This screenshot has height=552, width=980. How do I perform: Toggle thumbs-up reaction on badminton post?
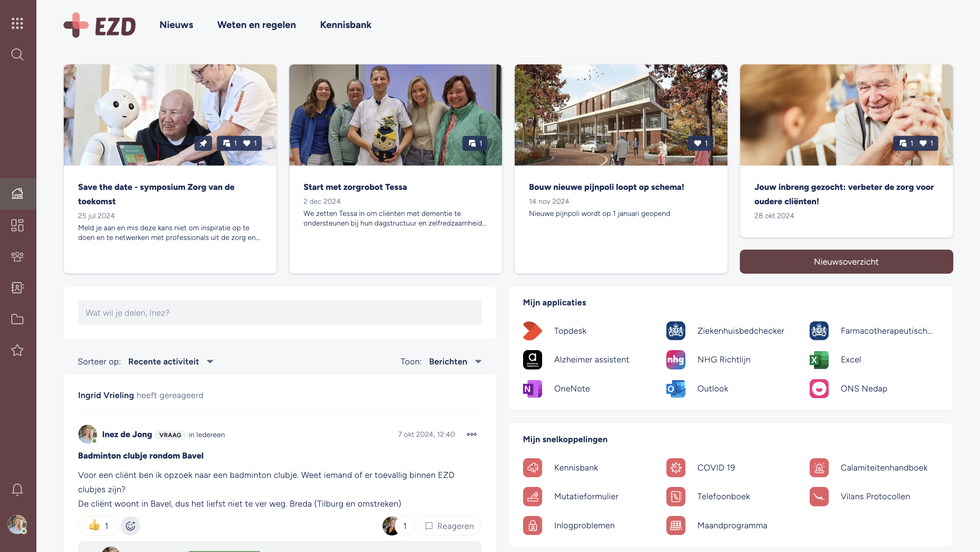click(98, 526)
